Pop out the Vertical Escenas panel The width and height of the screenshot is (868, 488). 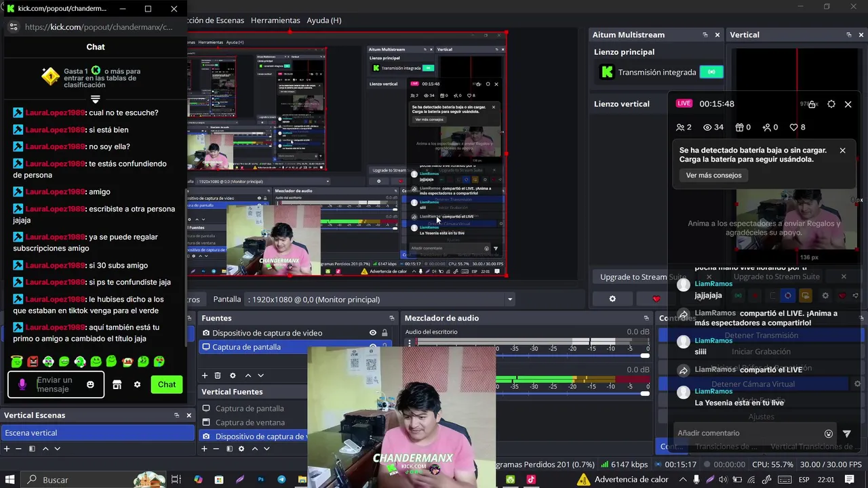click(x=176, y=415)
